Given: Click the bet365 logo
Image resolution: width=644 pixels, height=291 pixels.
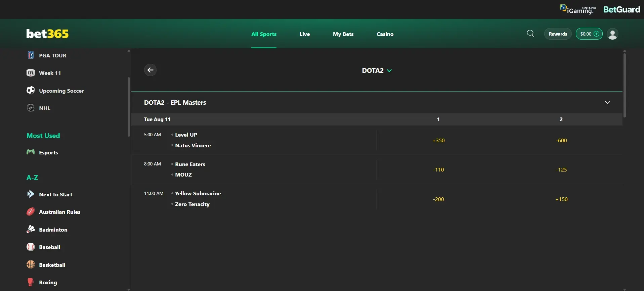Looking at the screenshot, I should pos(47,34).
